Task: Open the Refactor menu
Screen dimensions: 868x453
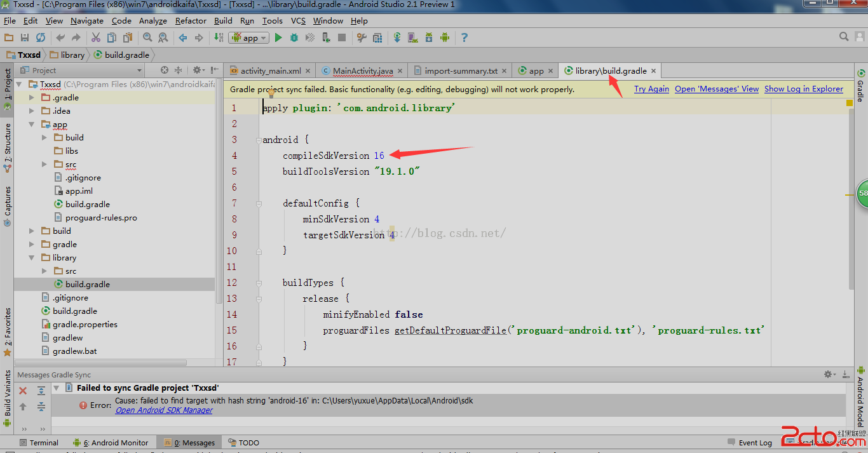Action: click(x=191, y=20)
